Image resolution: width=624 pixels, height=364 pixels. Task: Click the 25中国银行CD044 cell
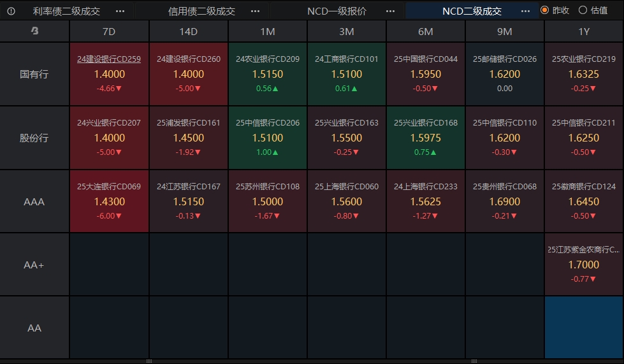tap(425, 74)
